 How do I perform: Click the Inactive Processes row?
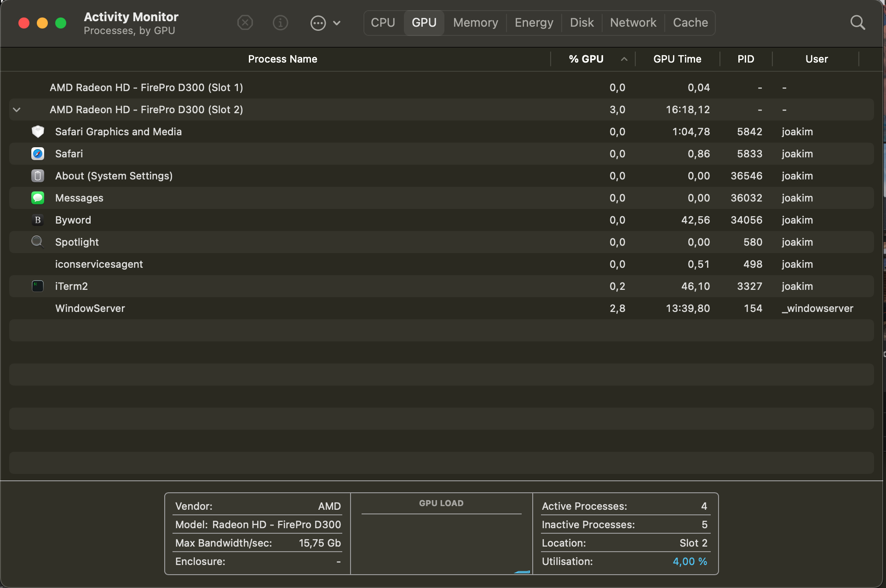click(x=625, y=525)
